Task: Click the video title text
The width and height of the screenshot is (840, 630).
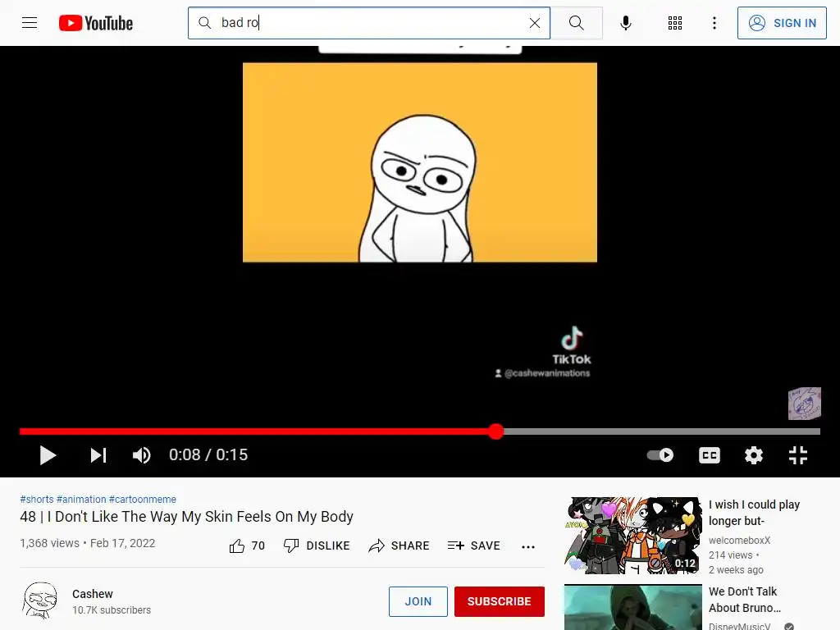Action: point(186,517)
